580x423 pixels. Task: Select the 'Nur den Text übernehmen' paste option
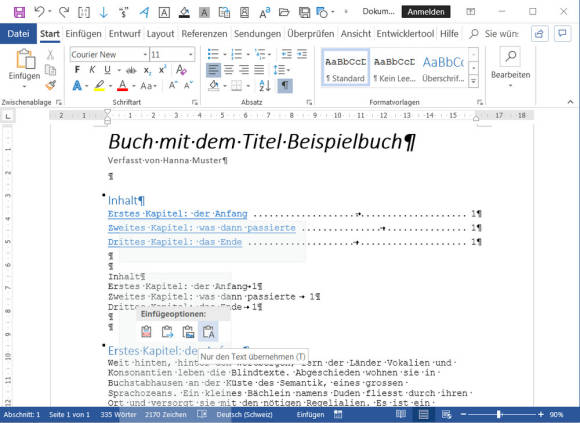coord(208,331)
